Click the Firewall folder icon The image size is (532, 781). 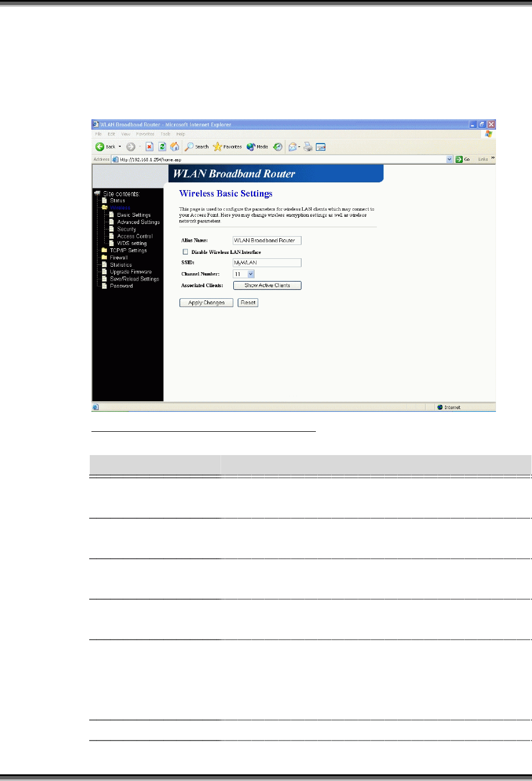104,257
